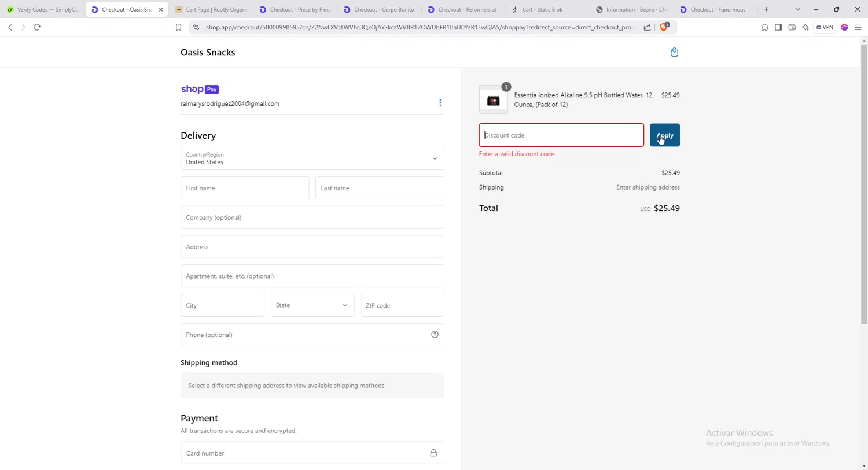Click 'Enter shipping address' shipping text
The width and height of the screenshot is (868, 470).
(x=648, y=187)
